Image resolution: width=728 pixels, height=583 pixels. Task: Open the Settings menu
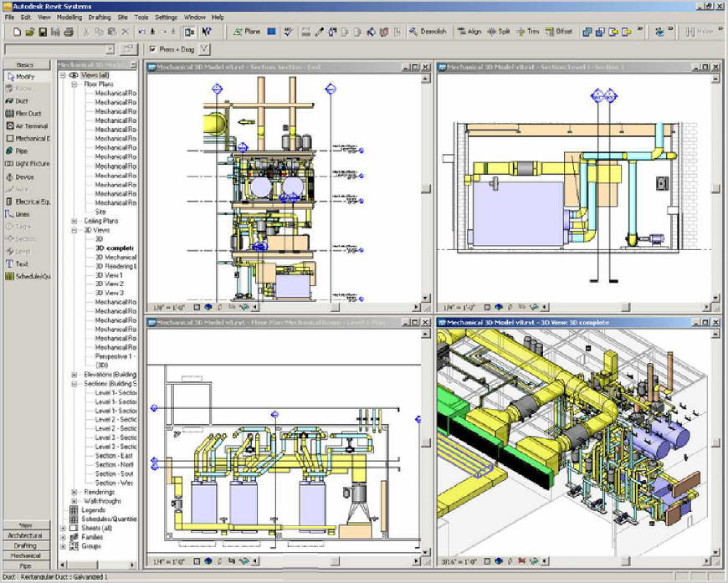[x=166, y=18]
